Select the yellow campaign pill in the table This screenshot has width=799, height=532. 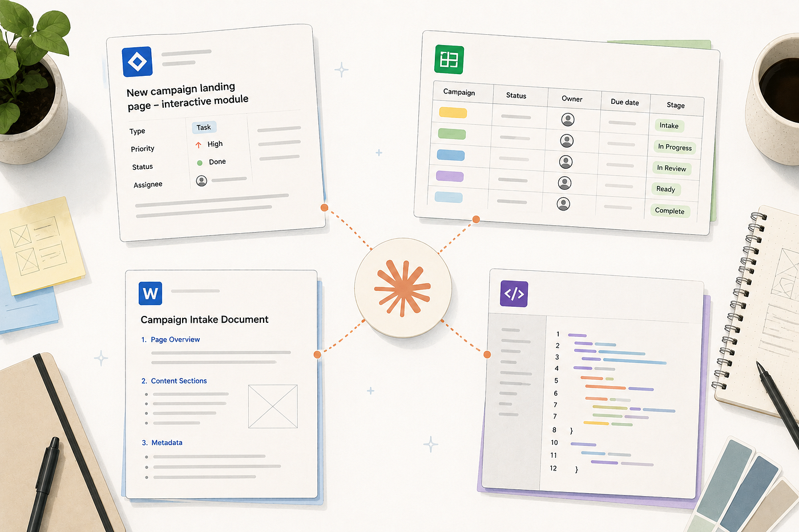453,113
